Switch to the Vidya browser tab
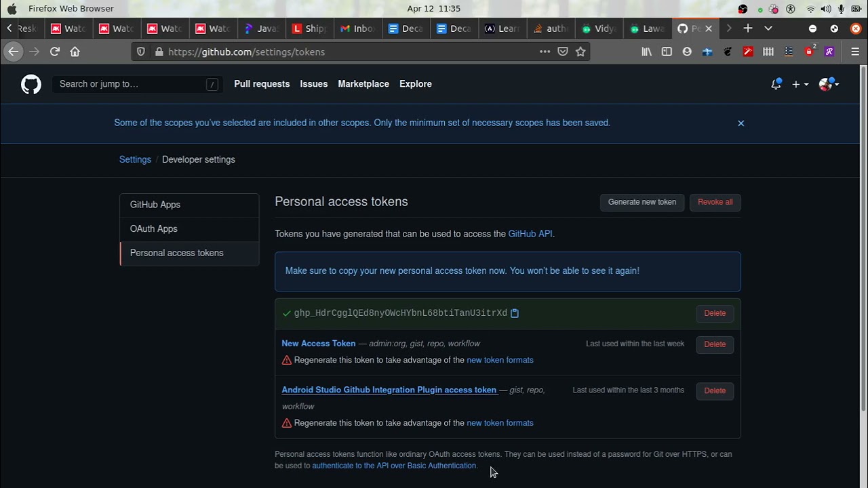Image resolution: width=868 pixels, height=488 pixels. pos(599,28)
